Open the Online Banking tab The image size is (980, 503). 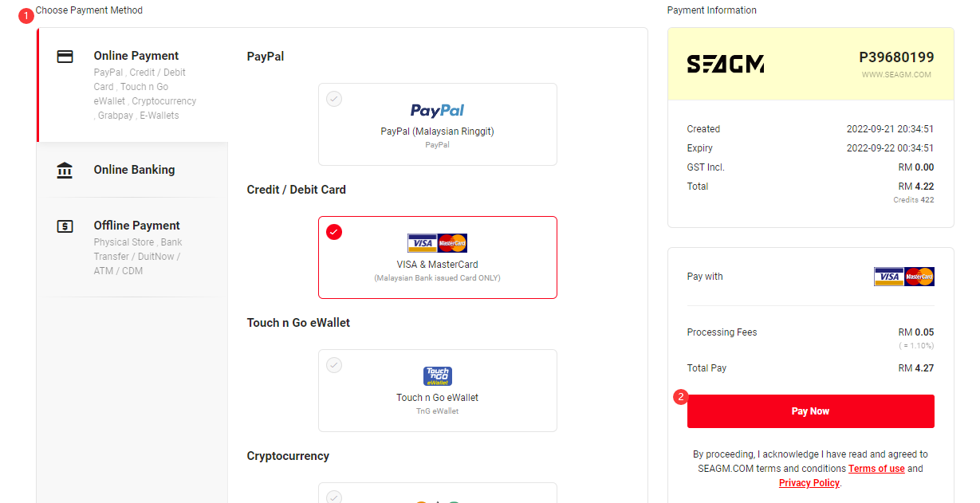click(x=132, y=170)
